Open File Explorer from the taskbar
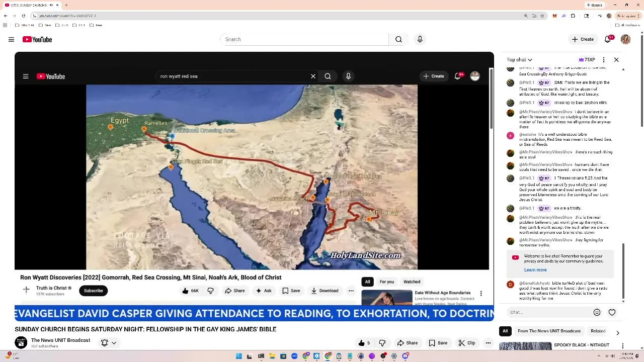This screenshot has width=644, height=362. [272, 356]
